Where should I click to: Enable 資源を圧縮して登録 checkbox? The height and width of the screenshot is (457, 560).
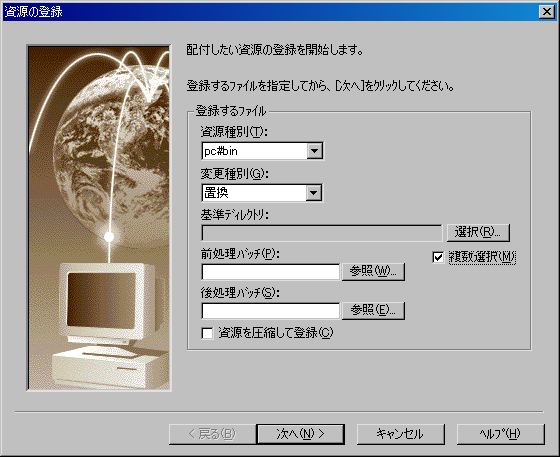point(207,333)
